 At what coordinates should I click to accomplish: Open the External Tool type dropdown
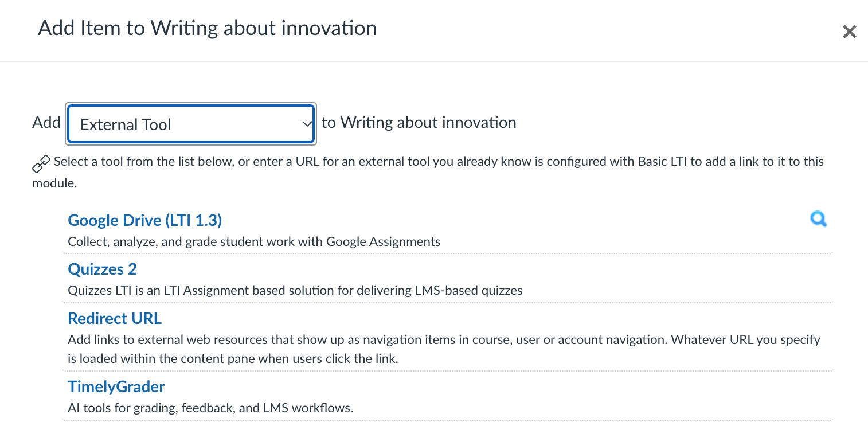(191, 124)
